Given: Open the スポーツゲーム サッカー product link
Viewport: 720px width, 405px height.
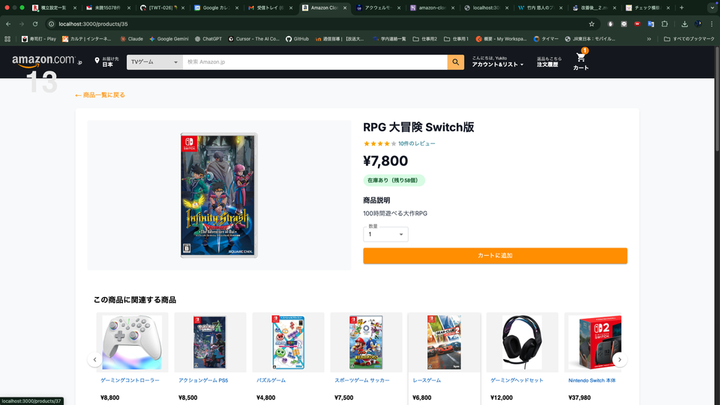Looking at the screenshot, I should pos(362,380).
